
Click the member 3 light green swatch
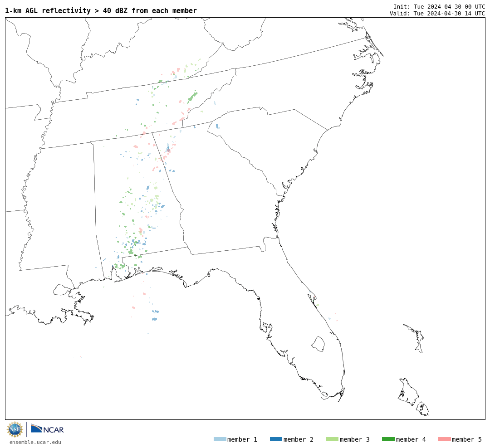[332, 439]
